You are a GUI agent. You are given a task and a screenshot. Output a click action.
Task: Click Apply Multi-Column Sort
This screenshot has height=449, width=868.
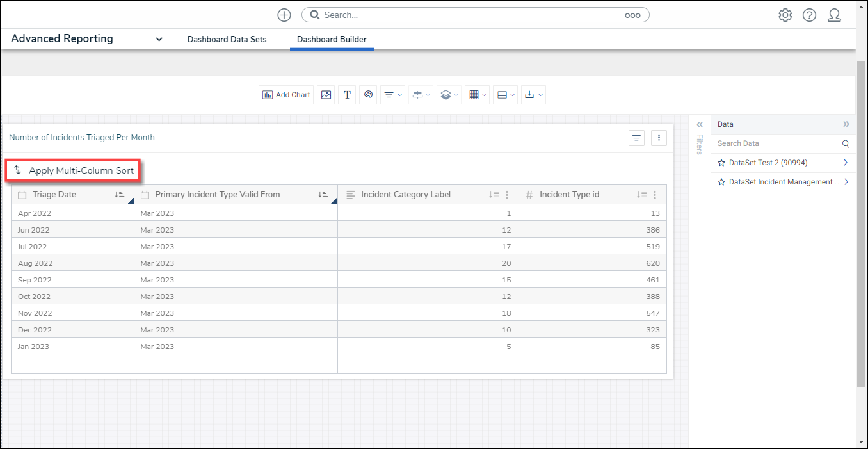(x=74, y=170)
